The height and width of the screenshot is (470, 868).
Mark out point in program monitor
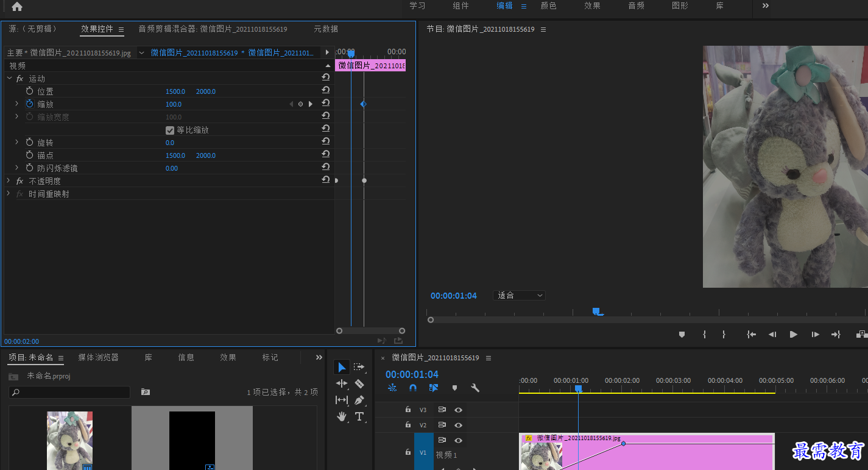(724, 334)
